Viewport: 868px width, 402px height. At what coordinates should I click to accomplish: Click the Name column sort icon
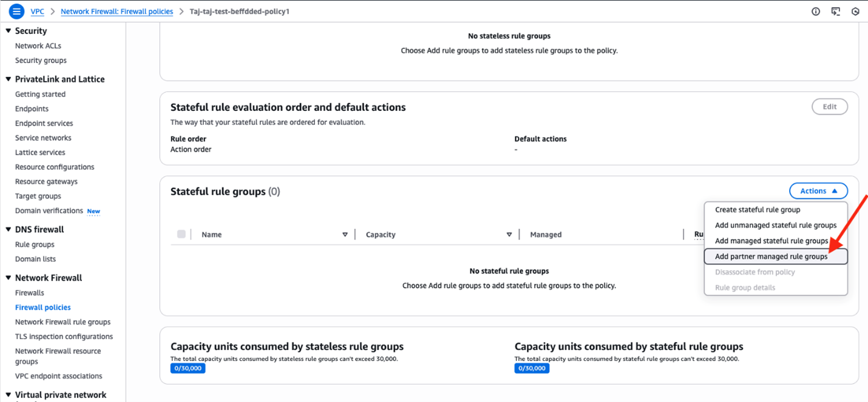click(345, 234)
